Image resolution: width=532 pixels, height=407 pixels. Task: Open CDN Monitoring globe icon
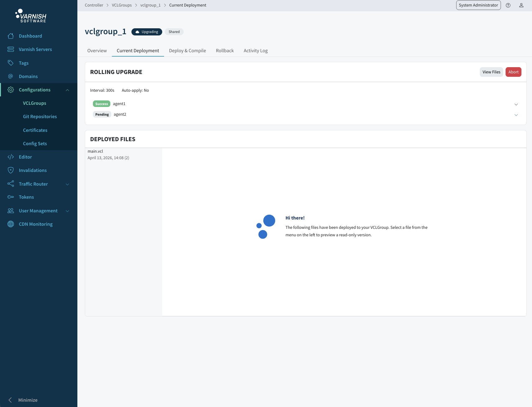11,224
